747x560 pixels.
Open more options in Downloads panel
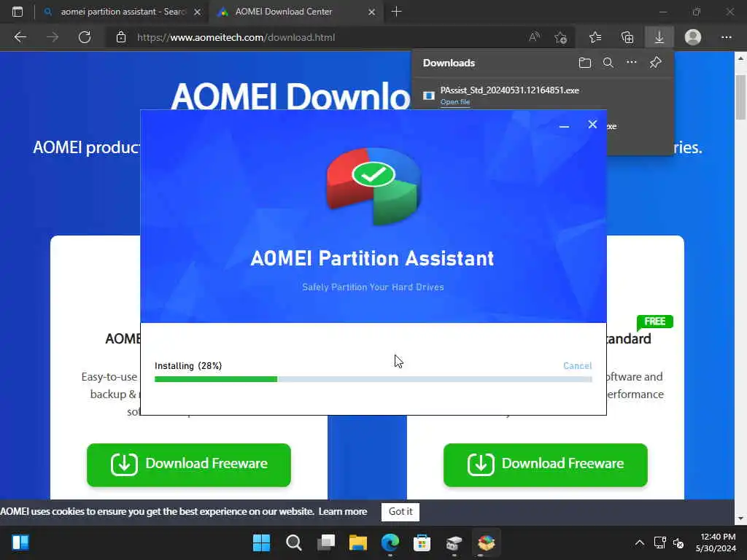point(631,63)
